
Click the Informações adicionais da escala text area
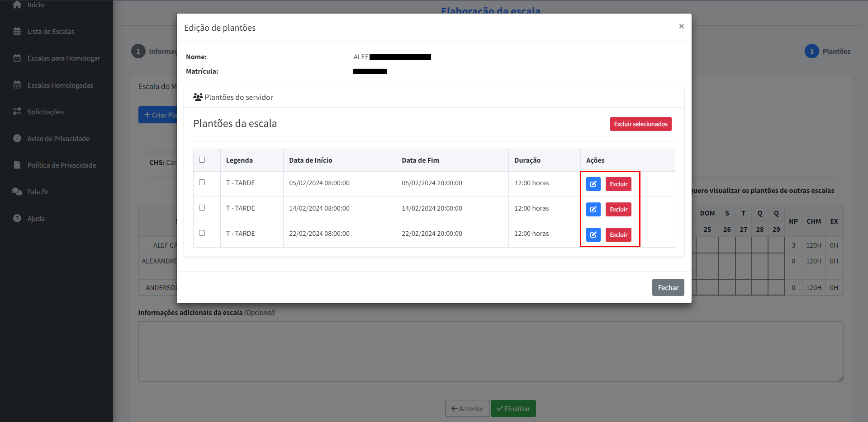coord(491,352)
